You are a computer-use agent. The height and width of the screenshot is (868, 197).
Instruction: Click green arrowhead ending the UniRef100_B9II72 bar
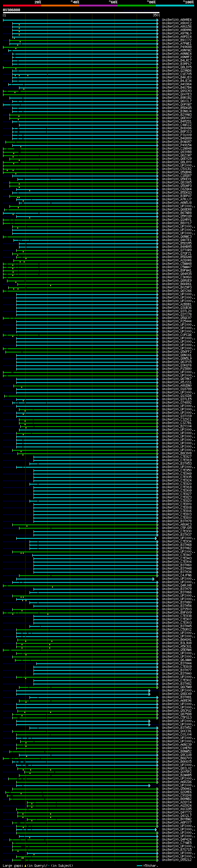coord(157,40)
